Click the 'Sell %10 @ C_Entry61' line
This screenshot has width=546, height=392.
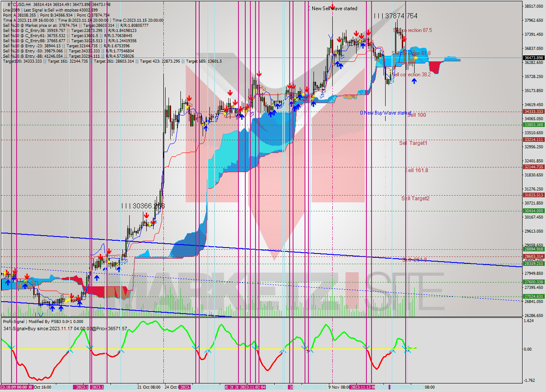68,35
